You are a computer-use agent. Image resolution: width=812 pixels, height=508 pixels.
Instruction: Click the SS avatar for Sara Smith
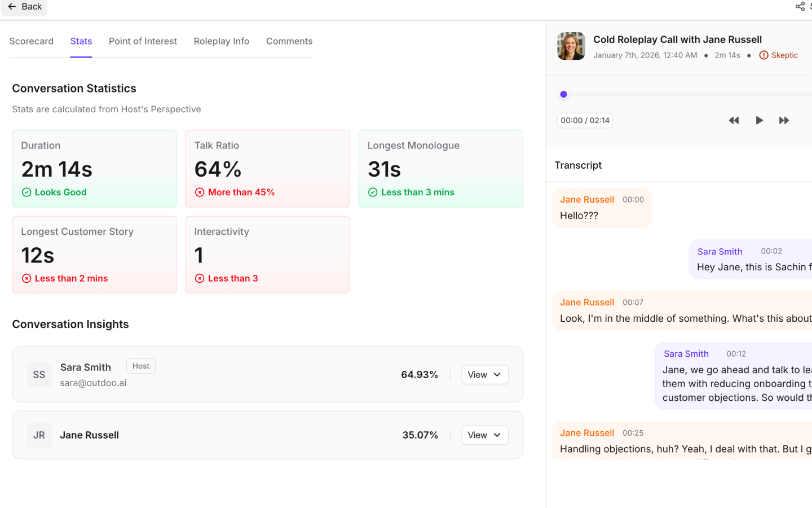[x=39, y=375]
